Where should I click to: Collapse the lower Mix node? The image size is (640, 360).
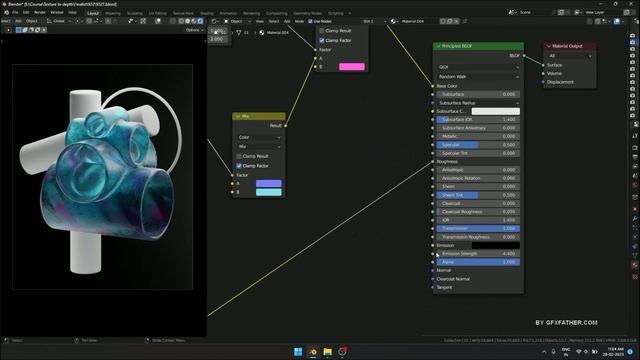[238, 116]
